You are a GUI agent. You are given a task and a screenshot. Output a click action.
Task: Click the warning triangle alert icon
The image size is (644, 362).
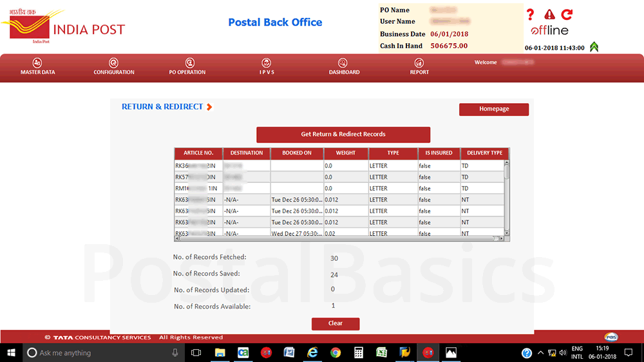coord(549,14)
